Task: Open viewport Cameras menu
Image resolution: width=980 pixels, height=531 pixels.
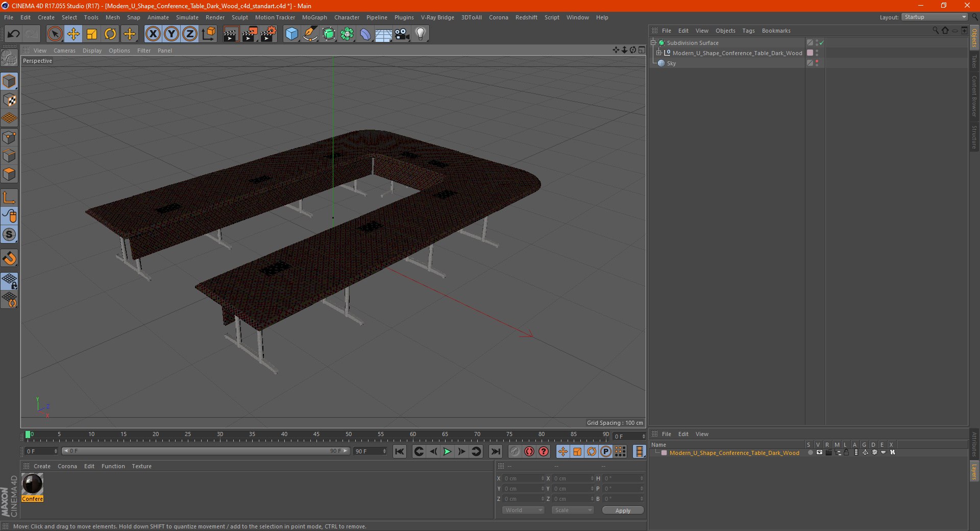Action: coord(64,51)
